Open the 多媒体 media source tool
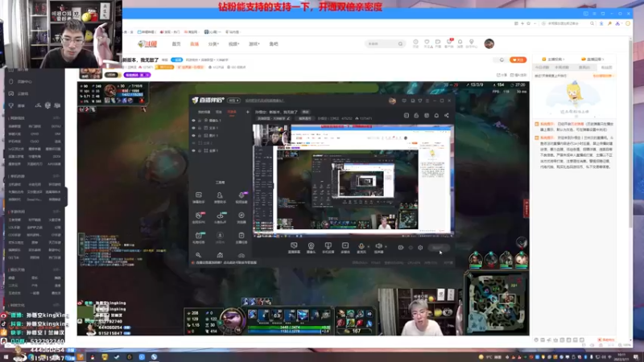 [345, 248]
